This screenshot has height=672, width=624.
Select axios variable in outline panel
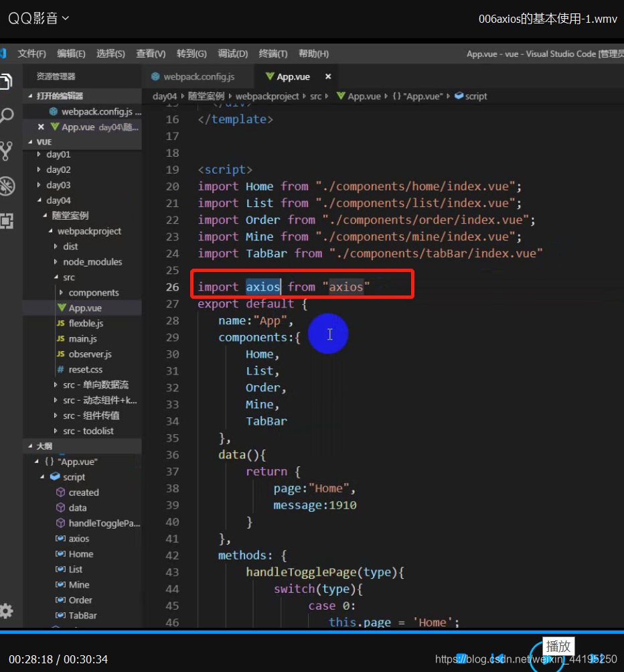tap(79, 539)
